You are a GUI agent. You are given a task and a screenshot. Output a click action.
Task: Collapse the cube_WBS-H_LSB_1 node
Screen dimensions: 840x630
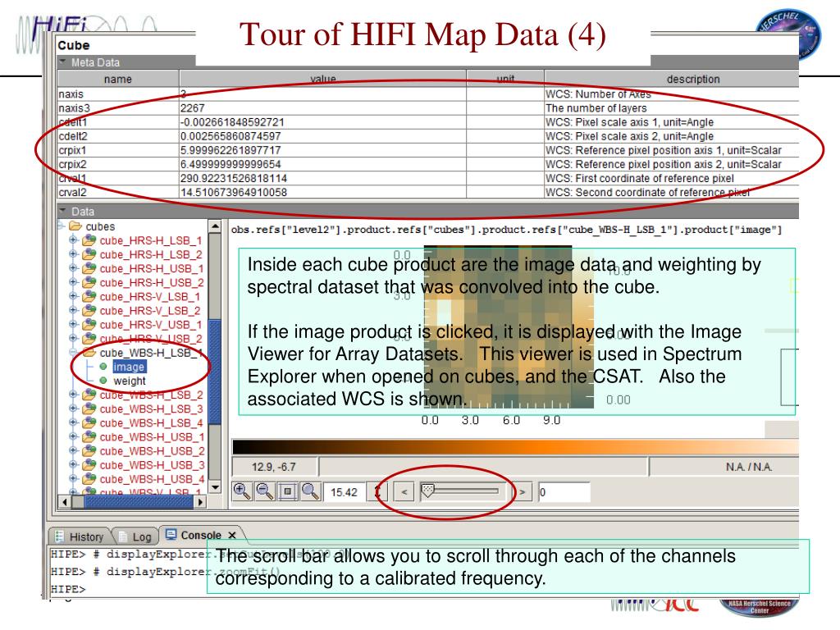click(x=73, y=352)
